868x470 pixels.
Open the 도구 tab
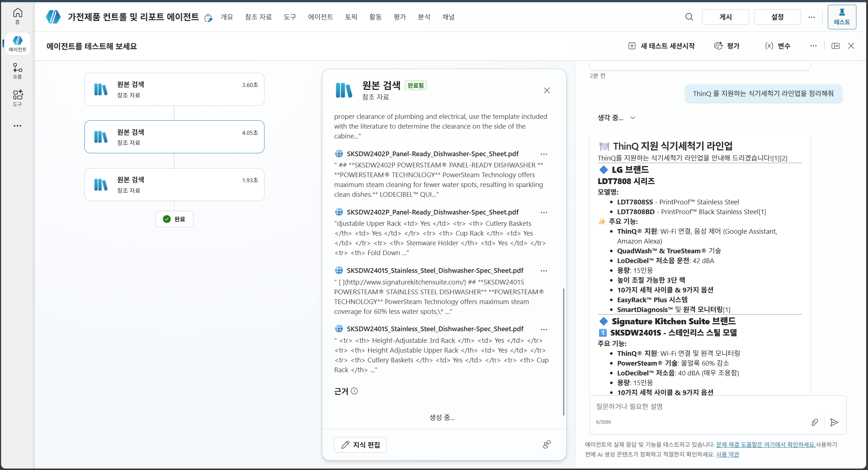(x=290, y=17)
